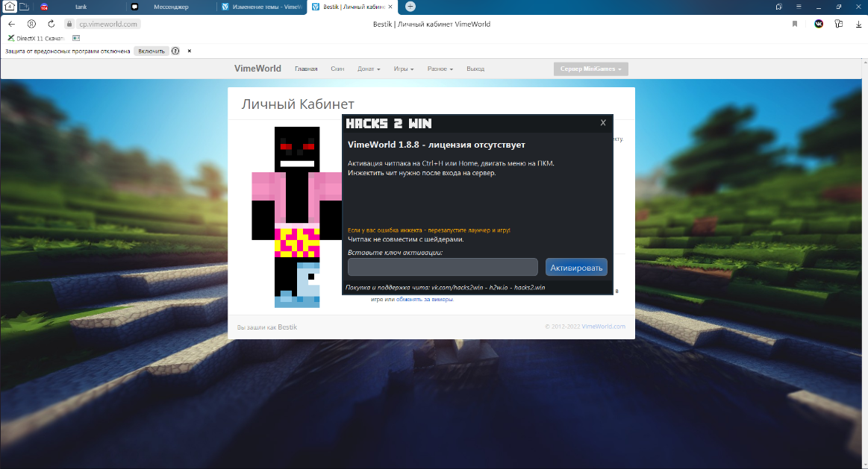Click the tab groups folder icon

point(24,7)
